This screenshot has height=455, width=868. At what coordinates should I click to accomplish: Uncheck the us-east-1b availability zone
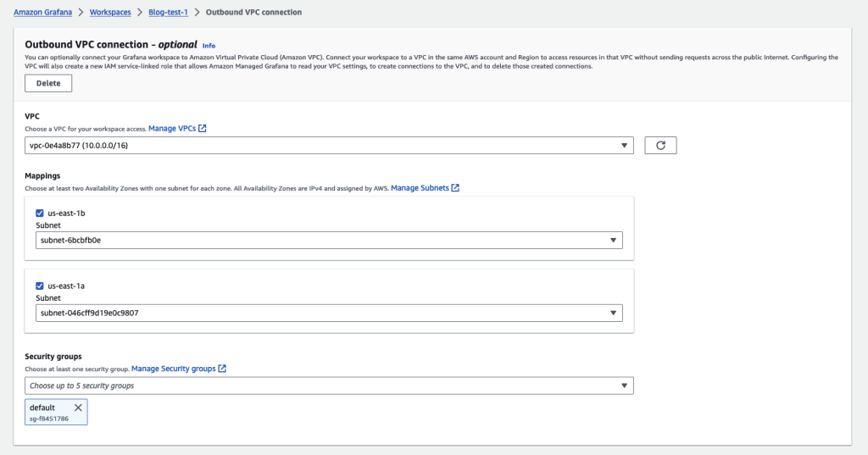click(x=41, y=214)
